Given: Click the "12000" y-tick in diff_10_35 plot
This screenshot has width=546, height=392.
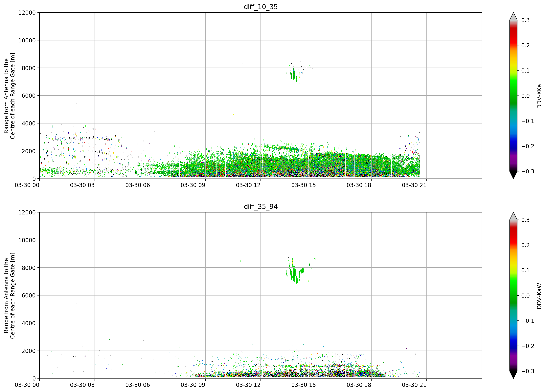Looking at the screenshot, I should (27, 12).
